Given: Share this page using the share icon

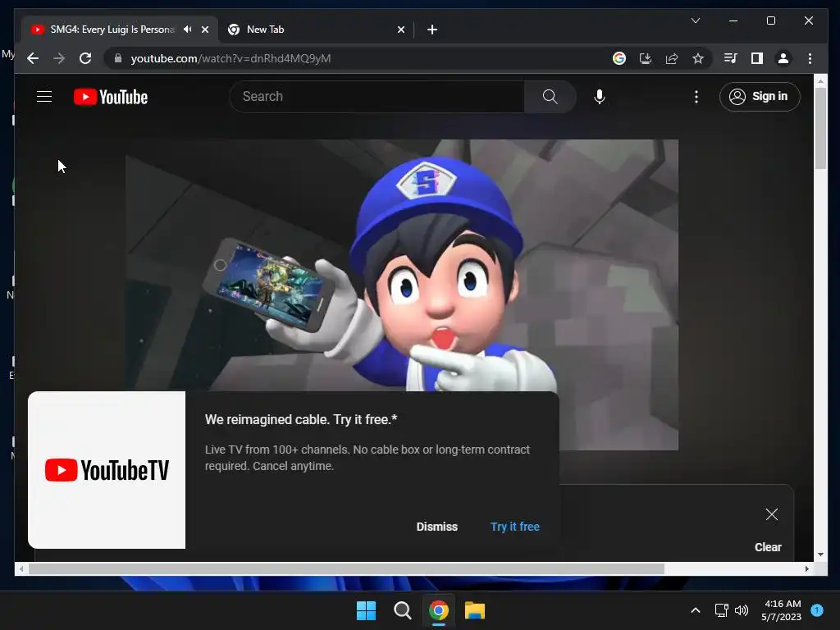Looking at the screenshot, I should [x=672, y=58].
